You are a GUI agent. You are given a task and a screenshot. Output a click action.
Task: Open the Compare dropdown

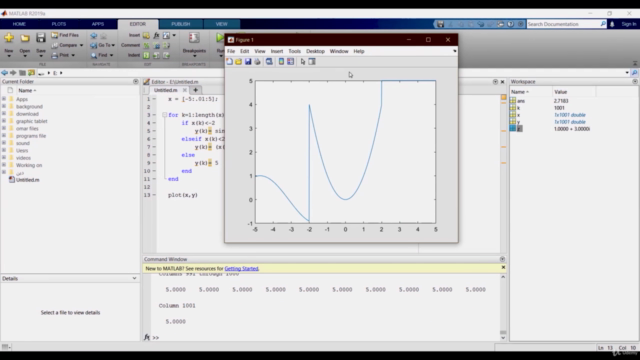coord(82,45)
